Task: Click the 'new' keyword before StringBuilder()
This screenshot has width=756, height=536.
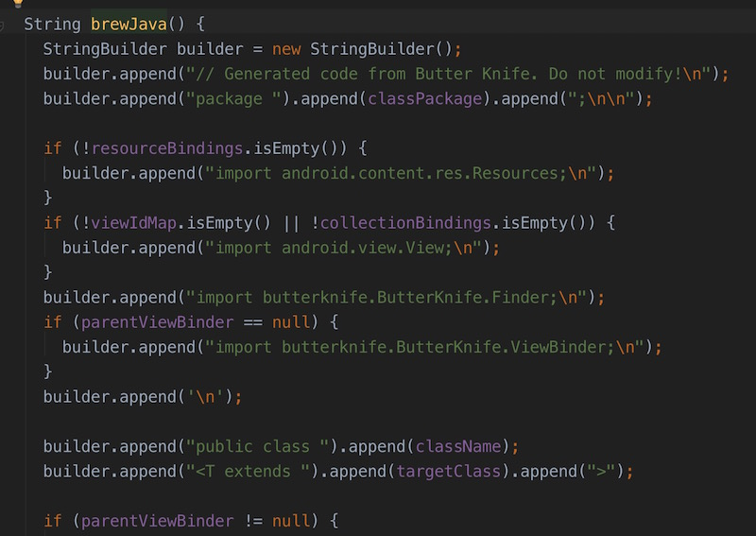Action: click(286, 49)
